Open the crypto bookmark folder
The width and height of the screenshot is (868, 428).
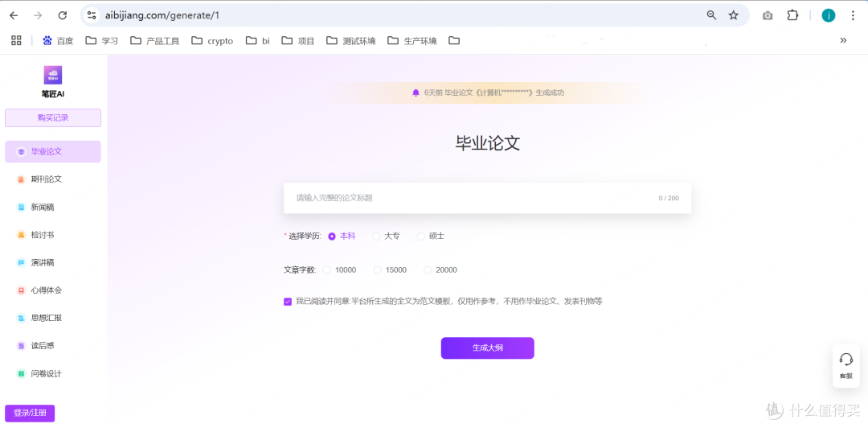[x=212, y=40]
